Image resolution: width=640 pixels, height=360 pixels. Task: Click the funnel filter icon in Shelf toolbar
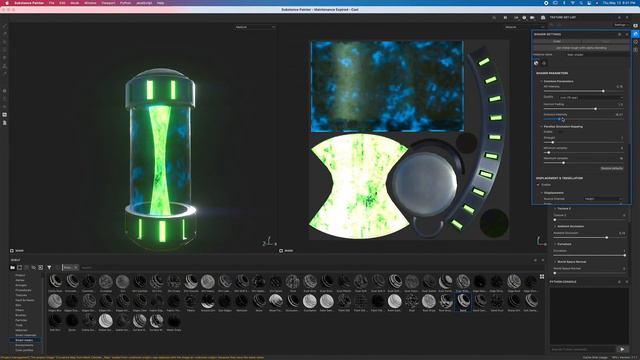pyautogui.click(x=49, y=267)
